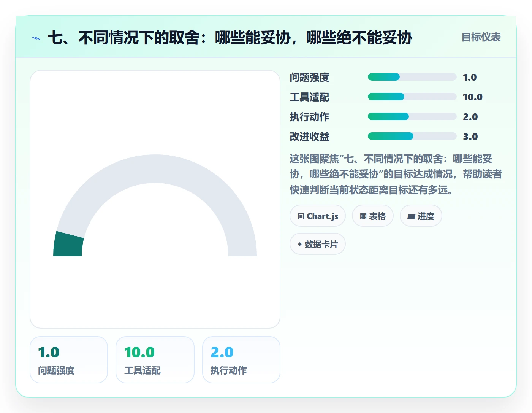Click the 2.0 value beside the 执行动作 progress bar
Viewport: 532px width, 413px height.
[470, 117]
